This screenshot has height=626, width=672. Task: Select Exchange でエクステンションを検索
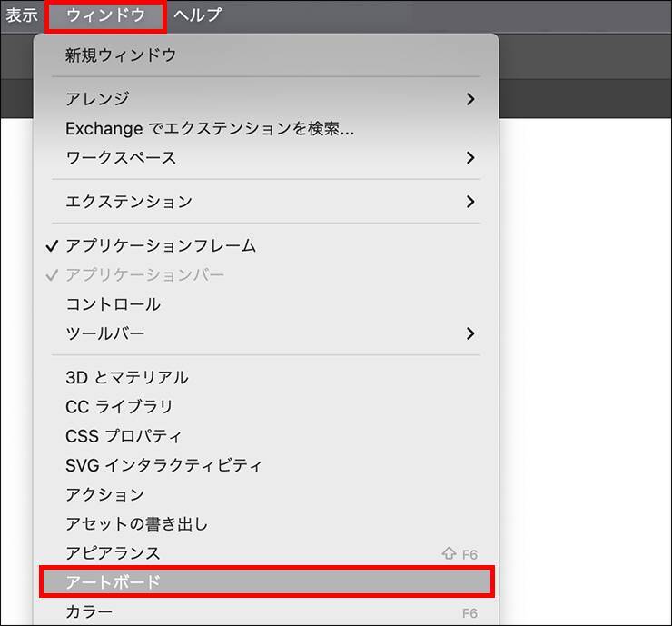click(210, 128)
